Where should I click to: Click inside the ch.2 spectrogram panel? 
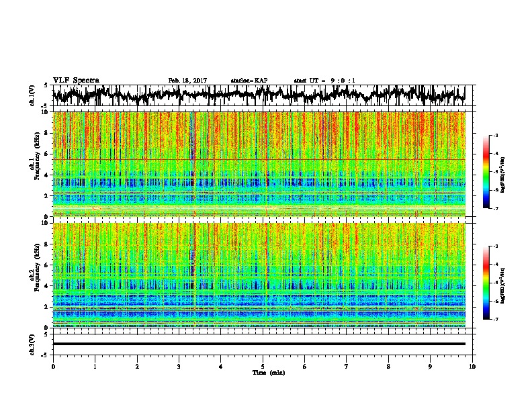click(259, 275)
